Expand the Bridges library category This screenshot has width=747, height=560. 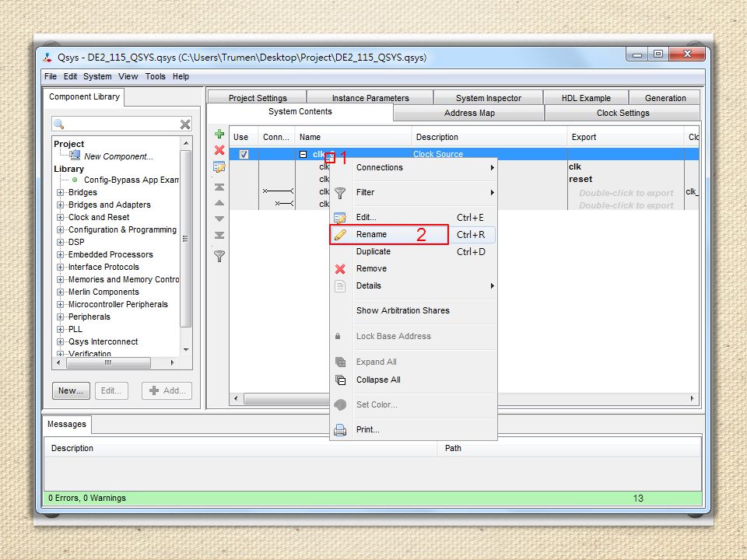(61, 192)
